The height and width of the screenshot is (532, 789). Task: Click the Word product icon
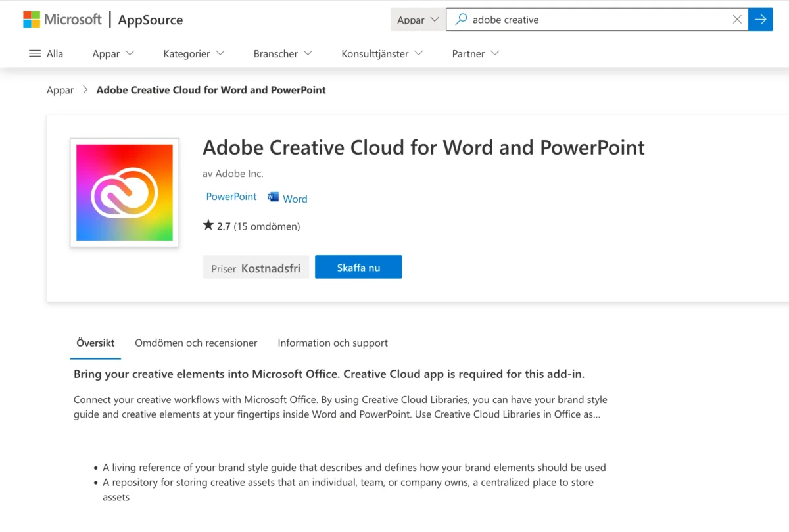click(x=273, y=197)
